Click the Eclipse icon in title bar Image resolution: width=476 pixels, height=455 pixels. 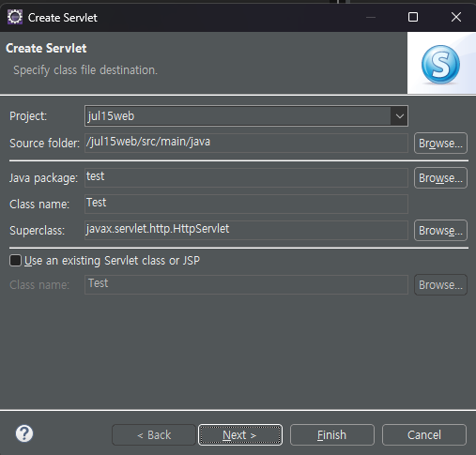(x=15, y=17)
